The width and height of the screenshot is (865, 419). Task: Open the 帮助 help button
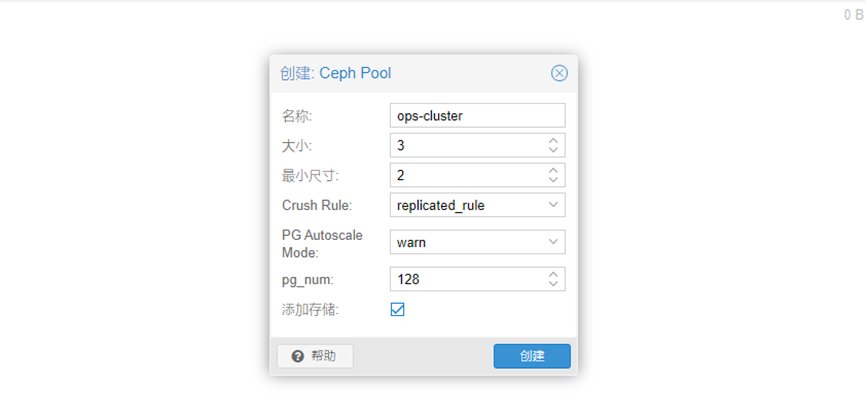pyautogui.click(x=315, y=356)
